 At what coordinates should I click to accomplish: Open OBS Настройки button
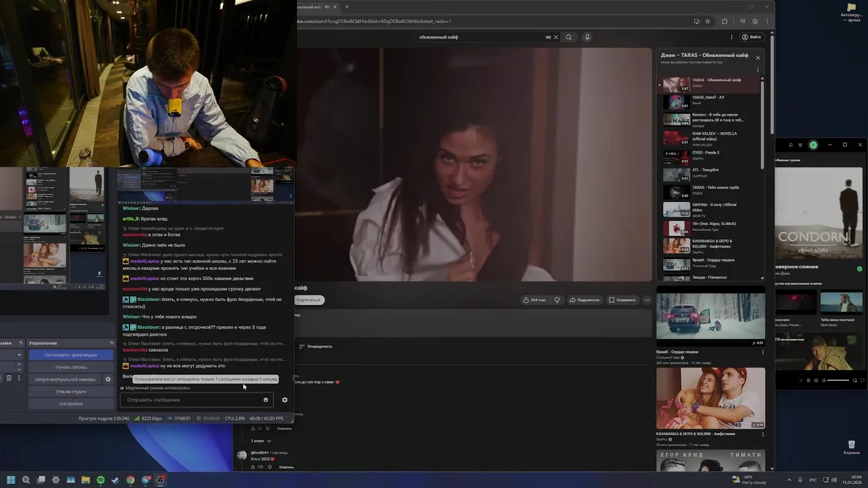71,404
